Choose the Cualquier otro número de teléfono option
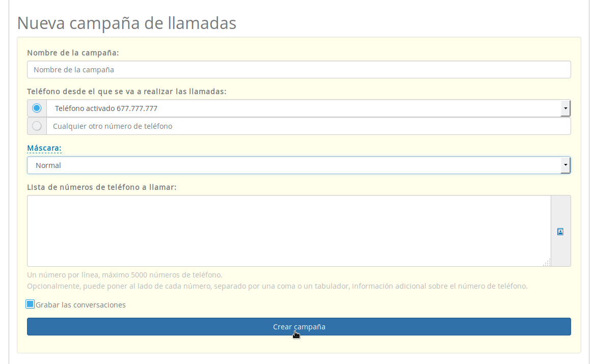 36,126
